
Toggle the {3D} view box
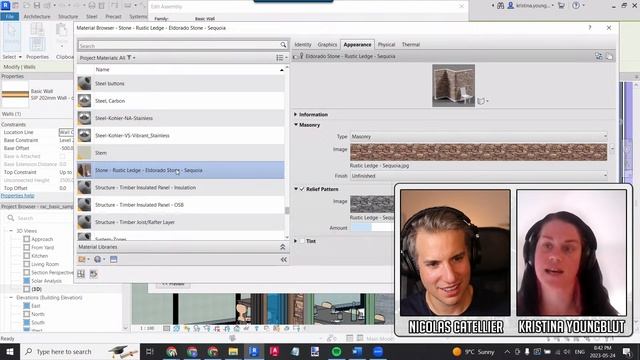click(x=27, y=289)
